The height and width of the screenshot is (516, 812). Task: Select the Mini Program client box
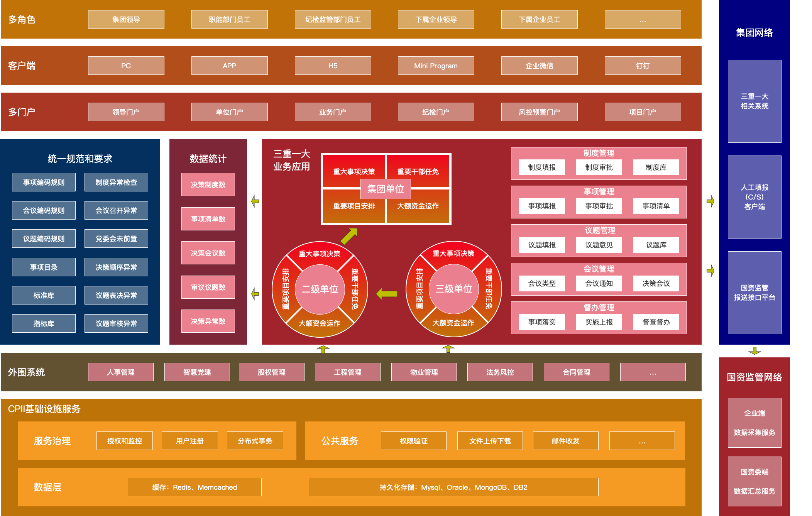(436, 66)
